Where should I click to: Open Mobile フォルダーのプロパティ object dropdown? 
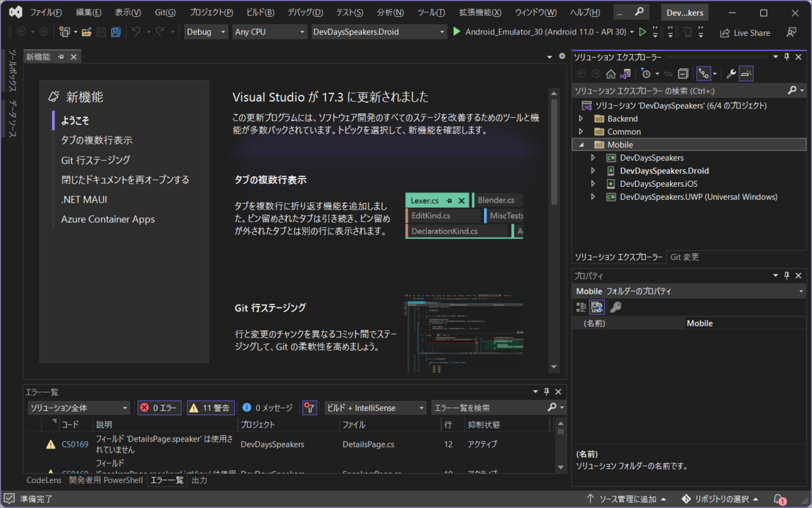pyautogui.click(x=689, y=291)
